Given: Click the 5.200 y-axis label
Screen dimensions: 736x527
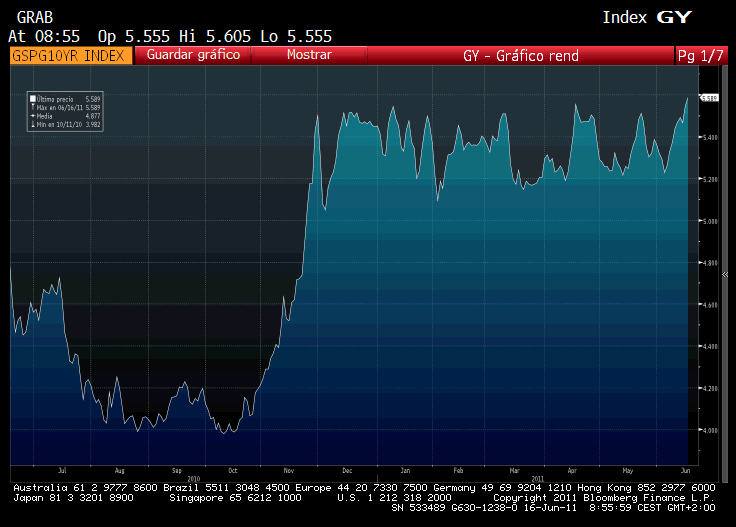Looking at the screenshot, I should tap(710, 179).
